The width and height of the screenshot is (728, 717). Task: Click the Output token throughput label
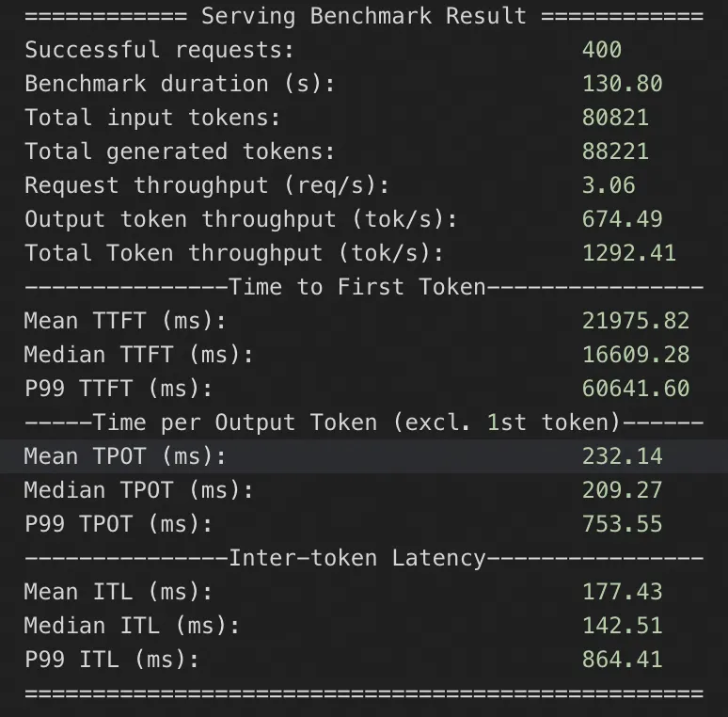click(x=241, y=219)
